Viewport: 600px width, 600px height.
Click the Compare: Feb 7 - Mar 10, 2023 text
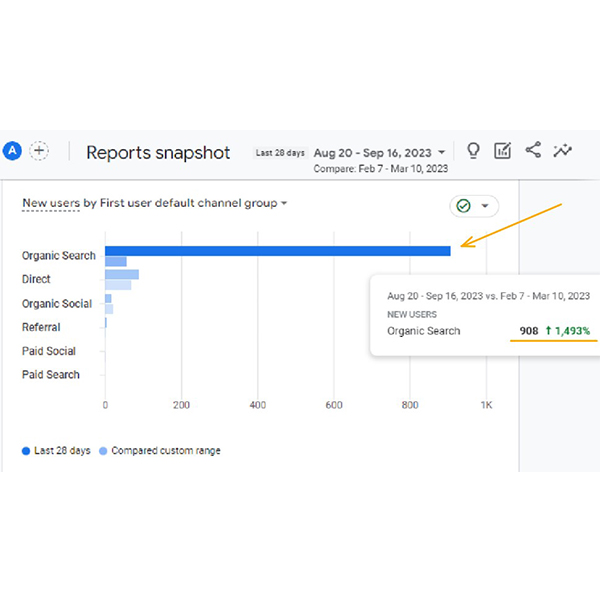click(x=380, y=169)
